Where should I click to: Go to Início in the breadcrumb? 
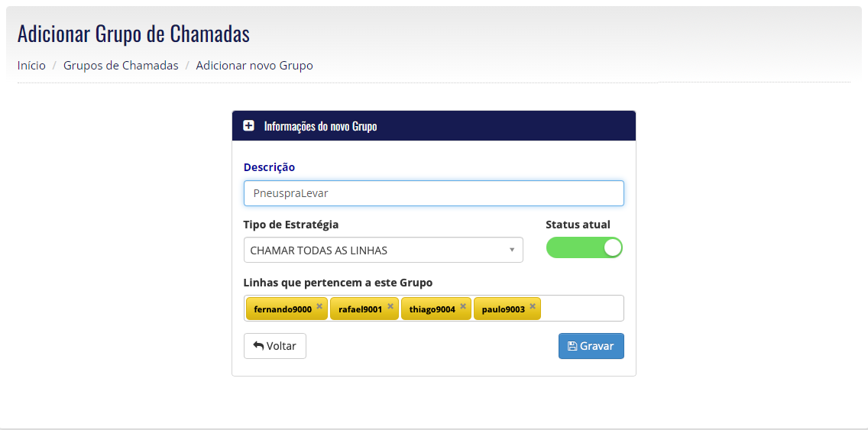point(31,66)
